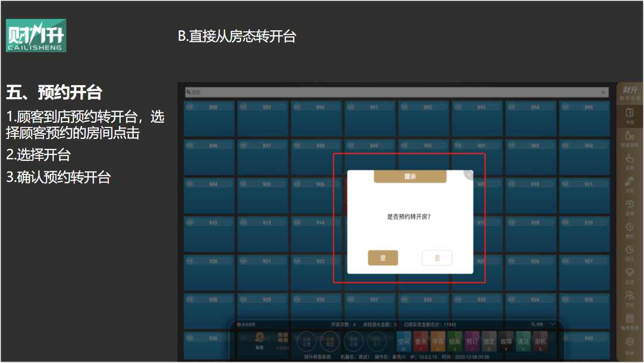
Task: Select room 902 tile
Action: click(x=531, y=157)
